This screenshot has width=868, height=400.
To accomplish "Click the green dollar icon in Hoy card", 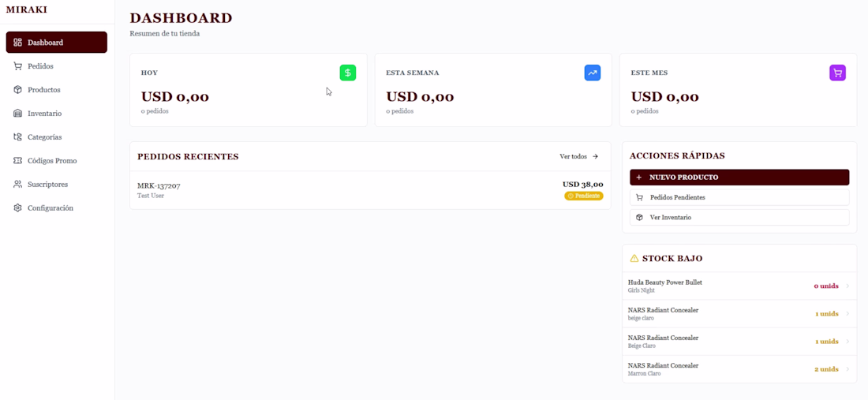I will [348, 73].
